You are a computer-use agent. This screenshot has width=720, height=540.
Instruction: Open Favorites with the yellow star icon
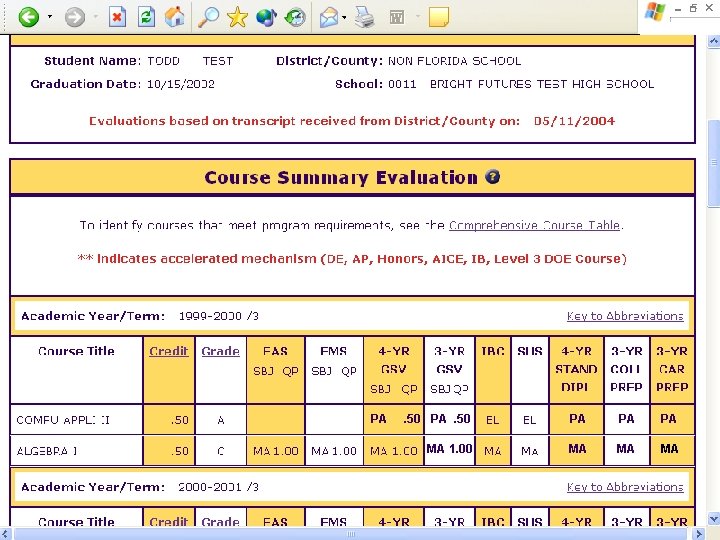point(237,17)
